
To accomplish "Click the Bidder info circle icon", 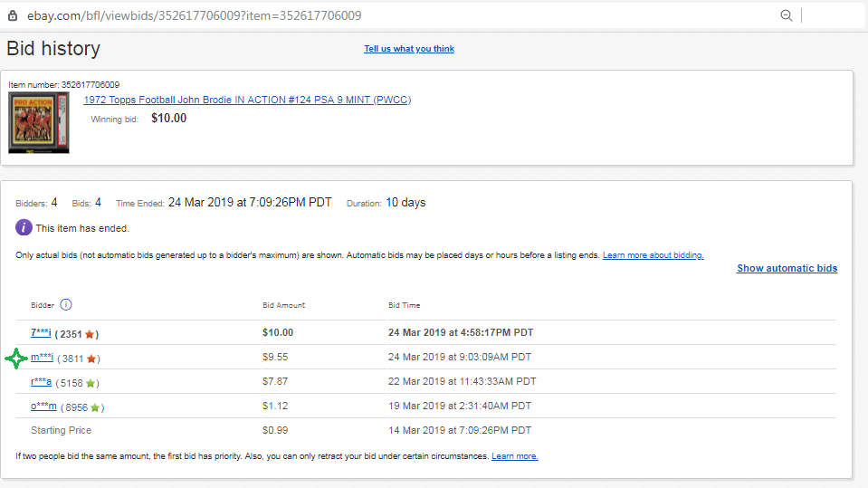I will point(66,305).
